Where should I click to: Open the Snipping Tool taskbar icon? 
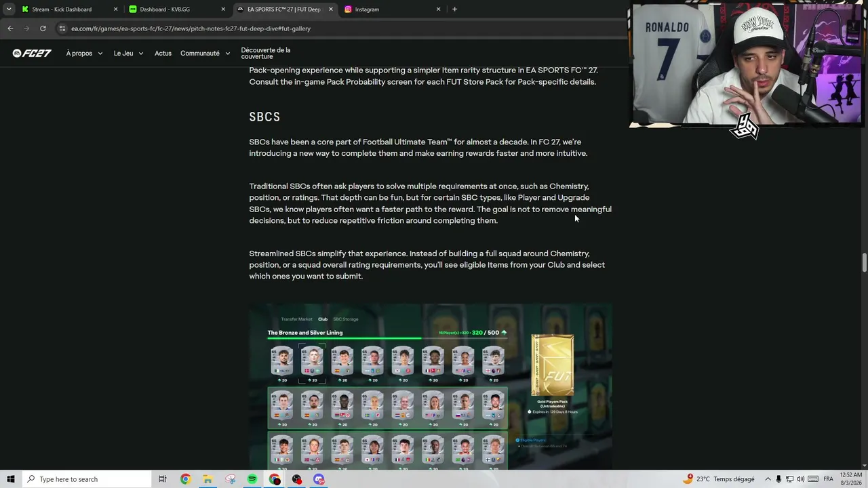tap(230, 479)
